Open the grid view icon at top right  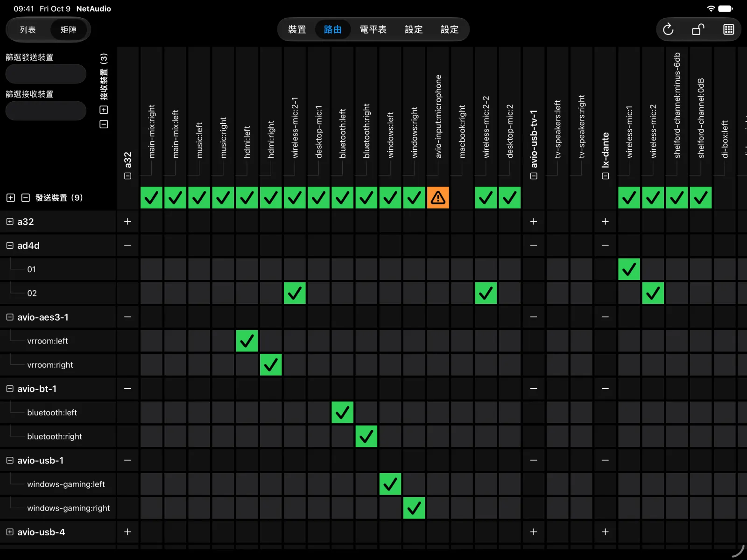pyautogui.click(x=728, y=29)
